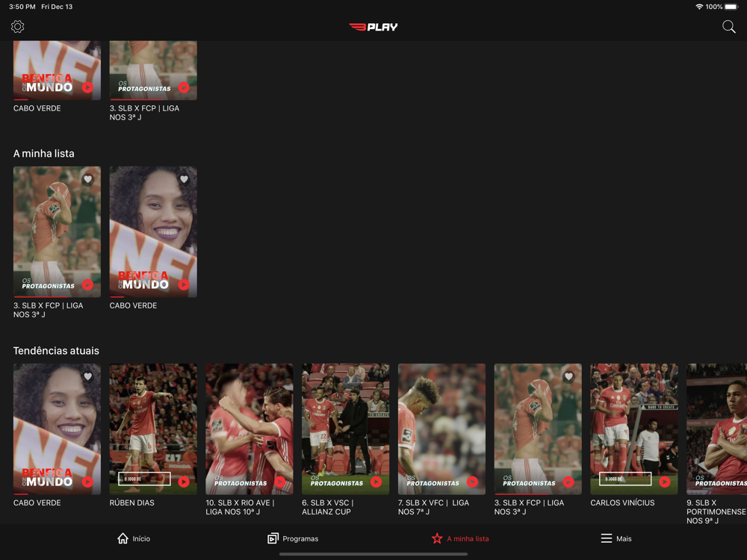Start the Rúben Dias video via play icon

pyautogui.click(x=184, y=482)
